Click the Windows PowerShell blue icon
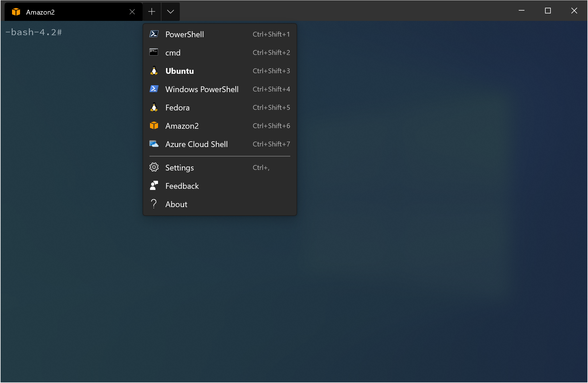Image resolution: width=588 pixels, height=383 pixels. coord(154,89)
